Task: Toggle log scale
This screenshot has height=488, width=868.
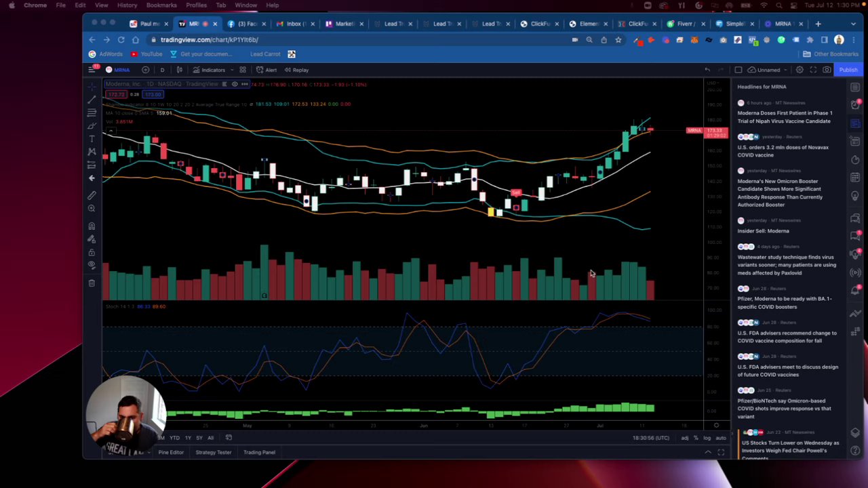Action: click(x=707, y=438)
